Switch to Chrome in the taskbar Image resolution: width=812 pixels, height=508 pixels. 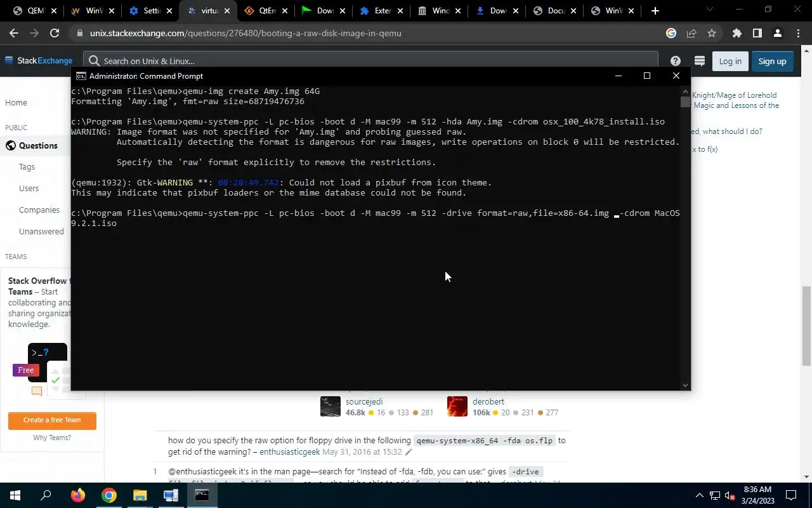pyautogui.click(x=109, y=495)
